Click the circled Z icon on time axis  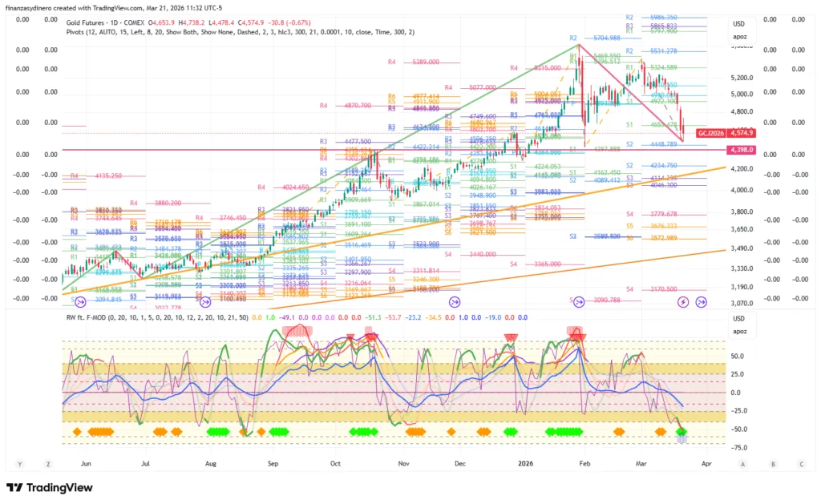click(x=48, y=464)
